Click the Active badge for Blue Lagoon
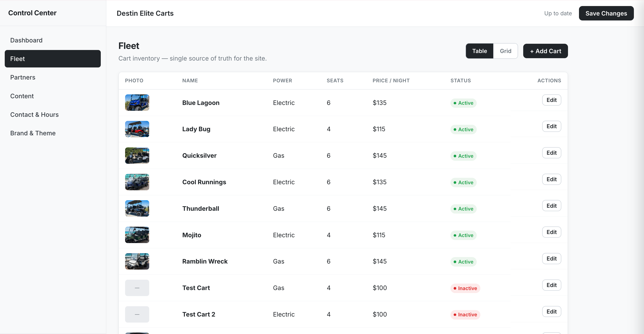 click(463, 103)
